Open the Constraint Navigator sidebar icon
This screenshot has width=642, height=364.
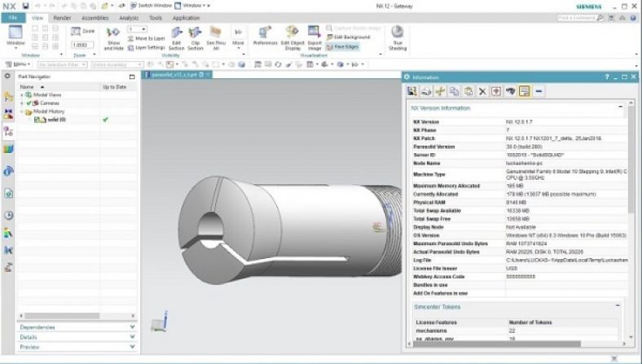[9, 114]
